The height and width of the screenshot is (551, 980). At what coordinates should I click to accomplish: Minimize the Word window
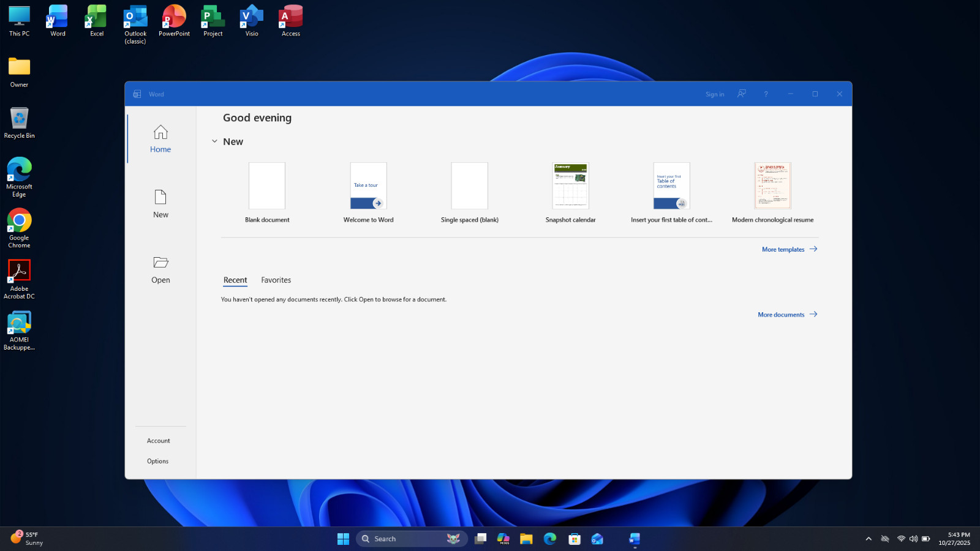[x=790, y=94]
